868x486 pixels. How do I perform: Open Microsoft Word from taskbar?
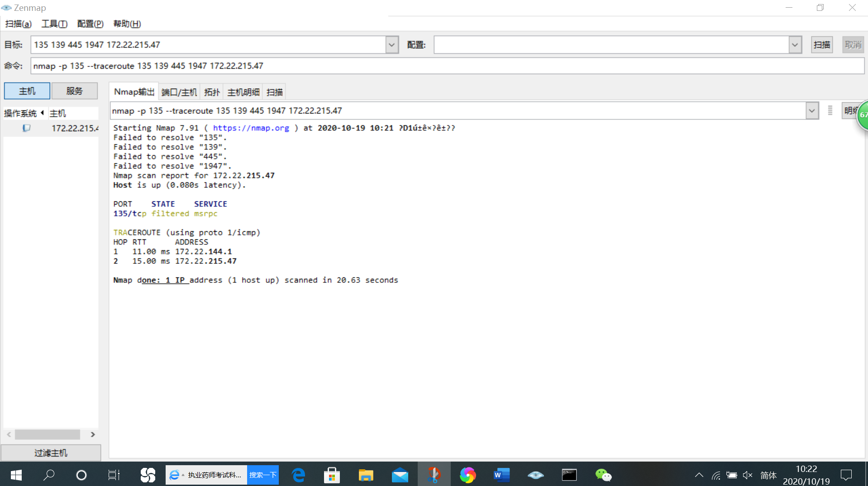pyautogui.click(x=502, y=475)
